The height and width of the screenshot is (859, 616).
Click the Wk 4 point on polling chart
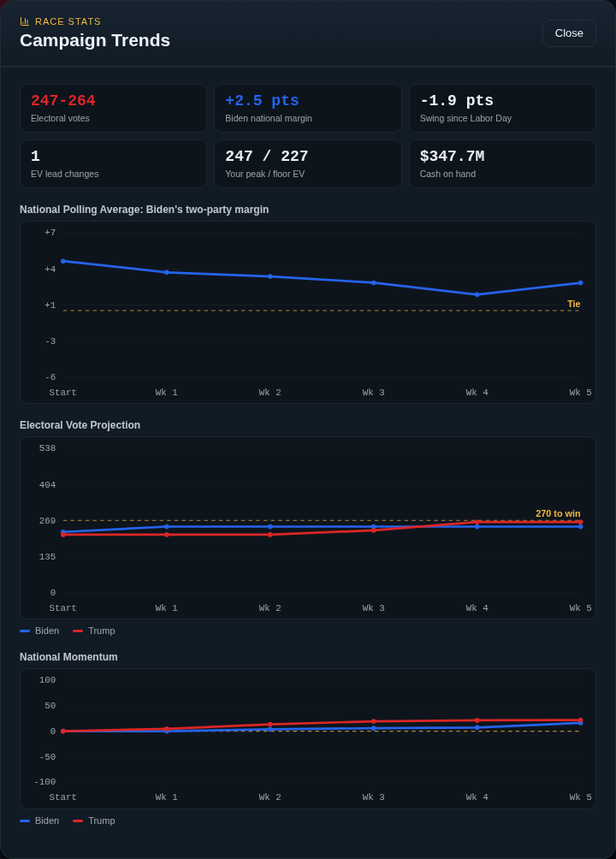click(477, 294)
